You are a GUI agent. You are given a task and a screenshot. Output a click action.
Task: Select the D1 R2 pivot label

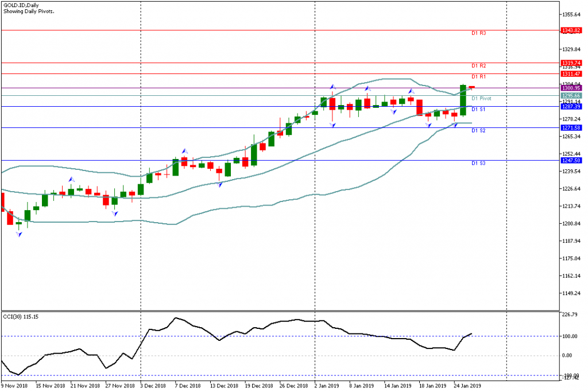click(x=479, y=66)
